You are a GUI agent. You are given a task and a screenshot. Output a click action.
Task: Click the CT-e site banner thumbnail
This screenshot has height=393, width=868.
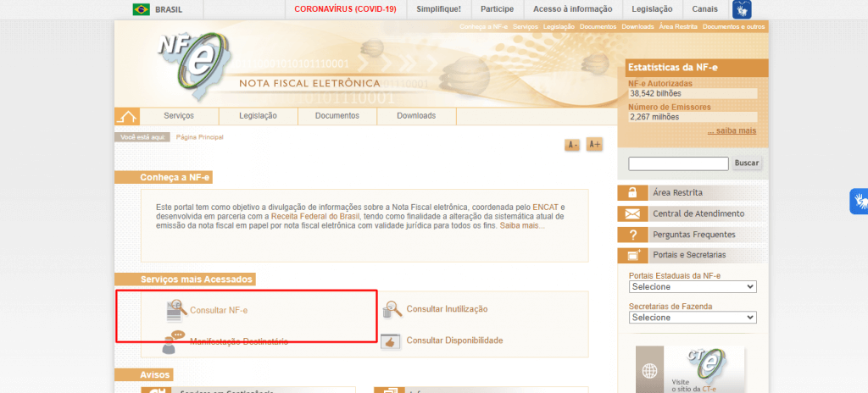[690, 370]
